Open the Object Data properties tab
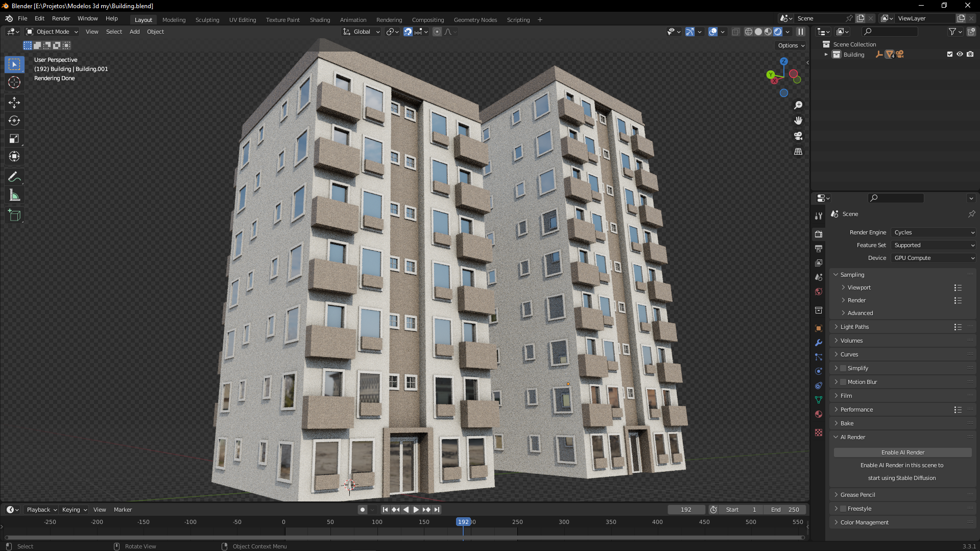This screenshot has height=551, width=980. click(x=819, y=400)
